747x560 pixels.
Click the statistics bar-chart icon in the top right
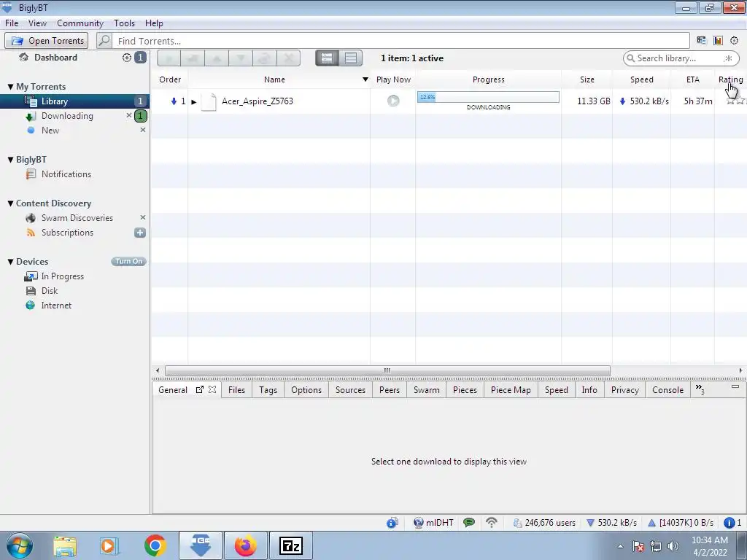[718, 41]
